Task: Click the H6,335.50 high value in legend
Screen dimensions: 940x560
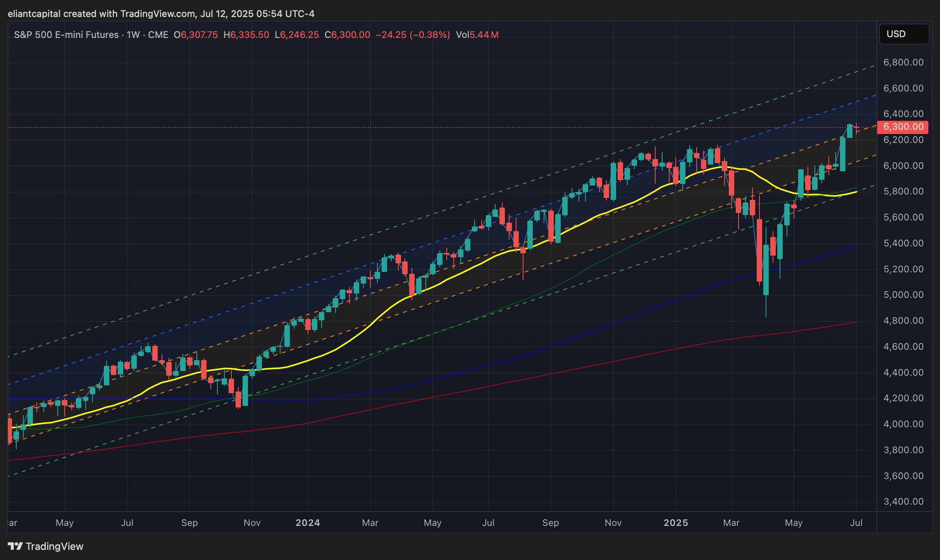Action: 246,35
